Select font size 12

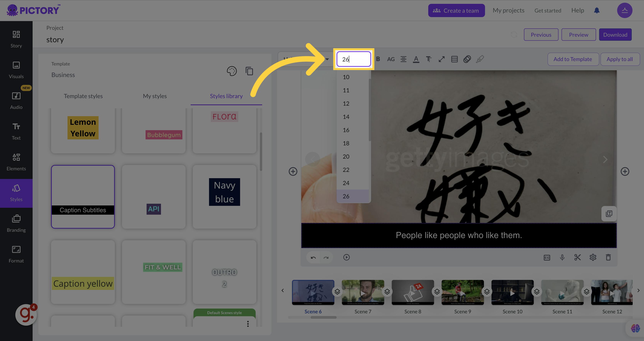(352, 104)
